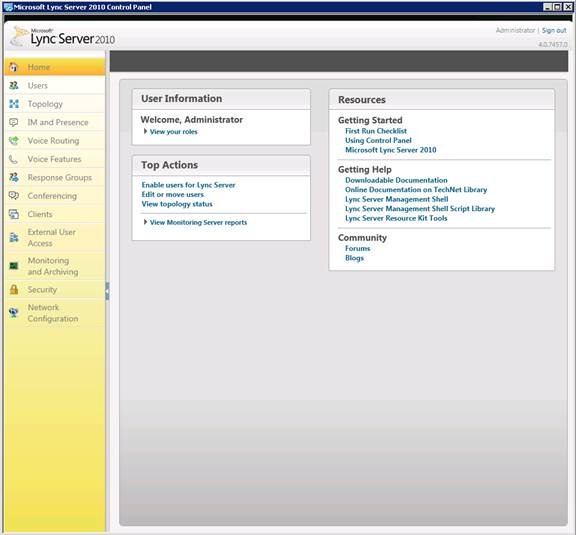Visit the Forums community link
The width and height of the screenshot is (576, 535).
tap(358, 248)
